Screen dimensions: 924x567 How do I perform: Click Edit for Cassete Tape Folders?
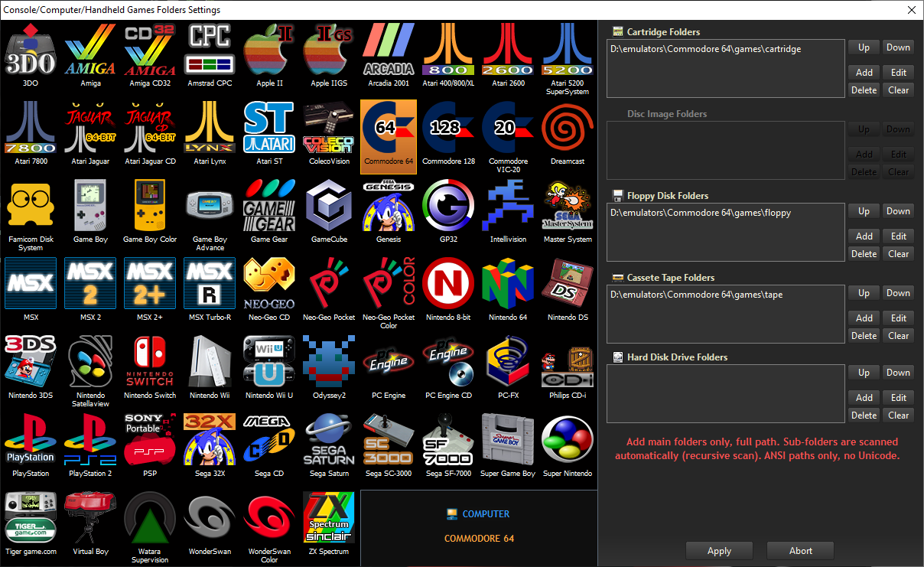(x=899, y=318)
